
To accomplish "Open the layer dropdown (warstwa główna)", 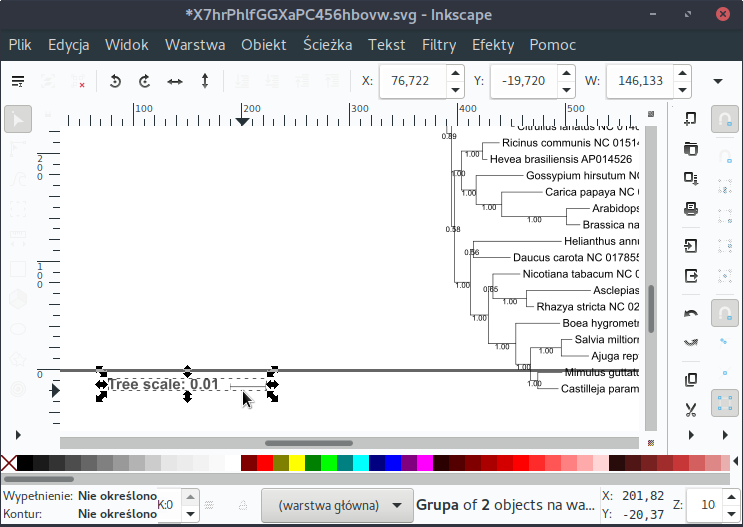I will tap(336, 505).
